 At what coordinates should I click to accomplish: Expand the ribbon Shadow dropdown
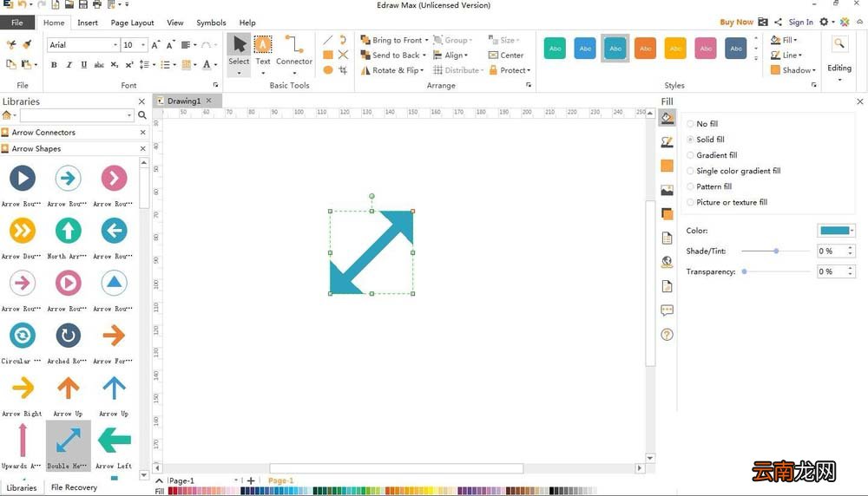pyautogui.click(x=814, y=70)
